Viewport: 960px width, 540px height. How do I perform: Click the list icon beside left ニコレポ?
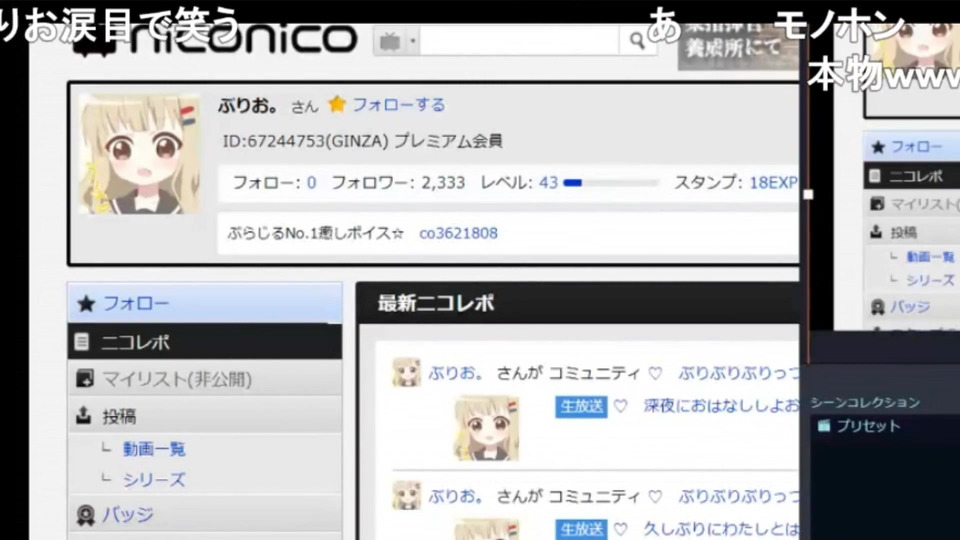pyautogui.click(x=82, y=342)
